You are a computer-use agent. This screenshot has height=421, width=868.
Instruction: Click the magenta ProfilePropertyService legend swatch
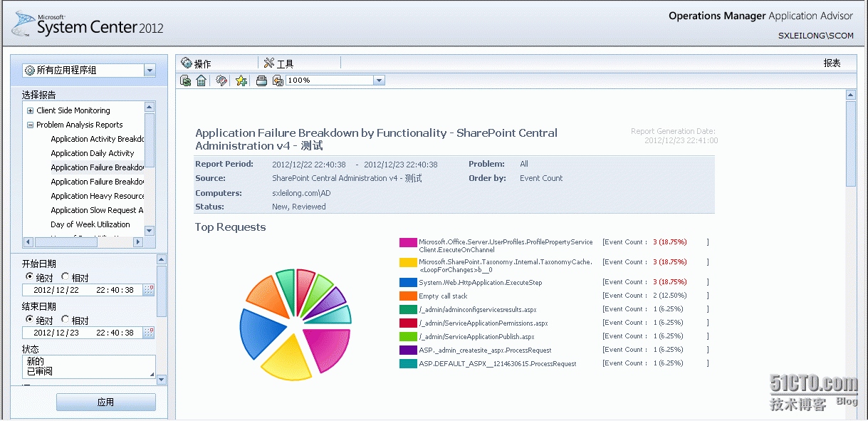(x=408, y=242)
